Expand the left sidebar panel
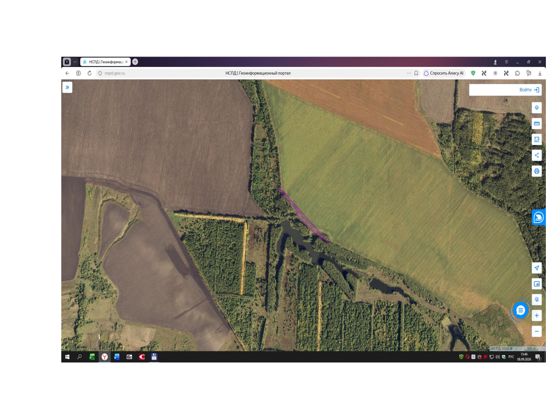The image size is (560, 396). (67, 87)
